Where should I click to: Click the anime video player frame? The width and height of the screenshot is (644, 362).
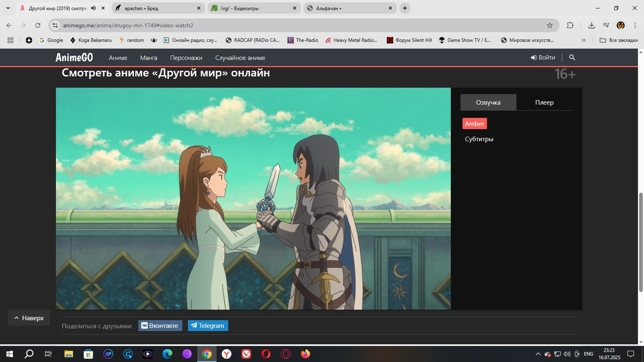pos(253,199)
